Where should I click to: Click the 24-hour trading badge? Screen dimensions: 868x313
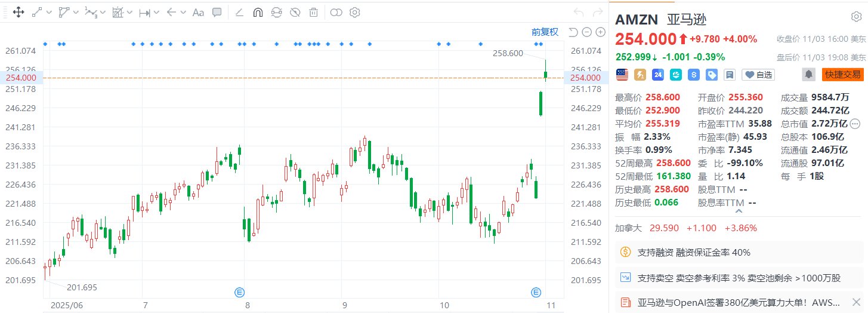coord(658,75)
